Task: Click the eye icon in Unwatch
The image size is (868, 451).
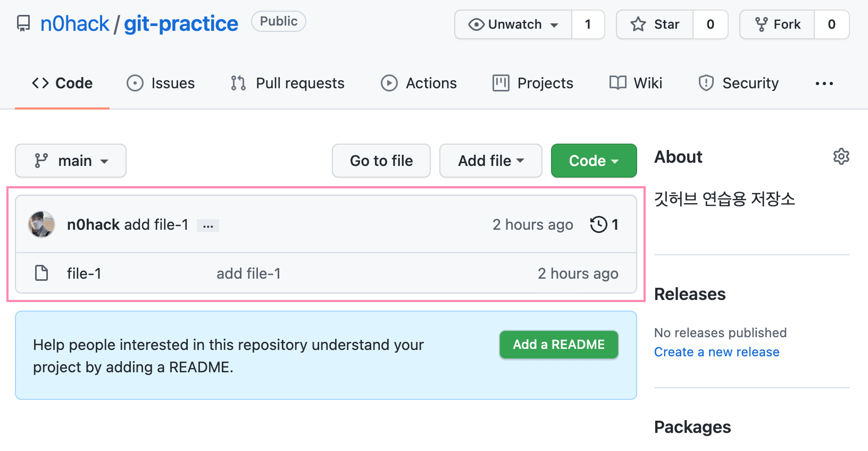Action: pyautogui.click(x=476, y=24)
